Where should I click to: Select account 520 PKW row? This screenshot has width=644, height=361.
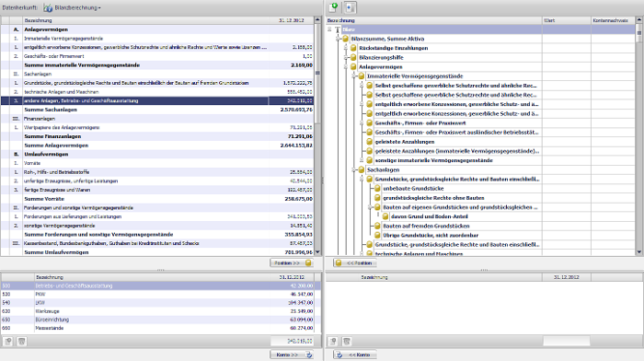click(x=157, y=295)
